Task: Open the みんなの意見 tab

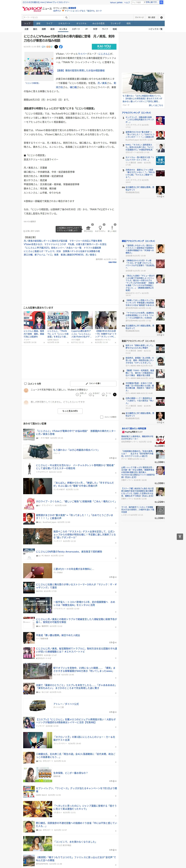Action: (99, 24)
